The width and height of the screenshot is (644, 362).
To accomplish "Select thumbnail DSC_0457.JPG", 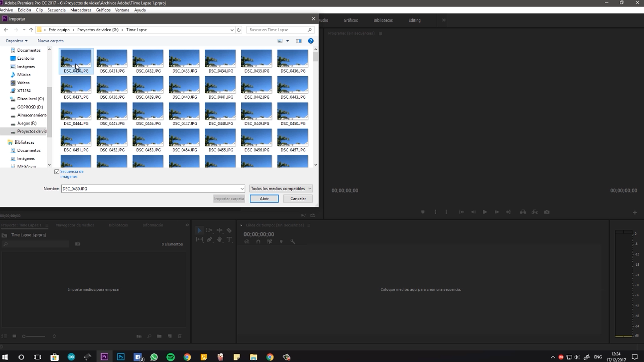I will tap(293, 140).
